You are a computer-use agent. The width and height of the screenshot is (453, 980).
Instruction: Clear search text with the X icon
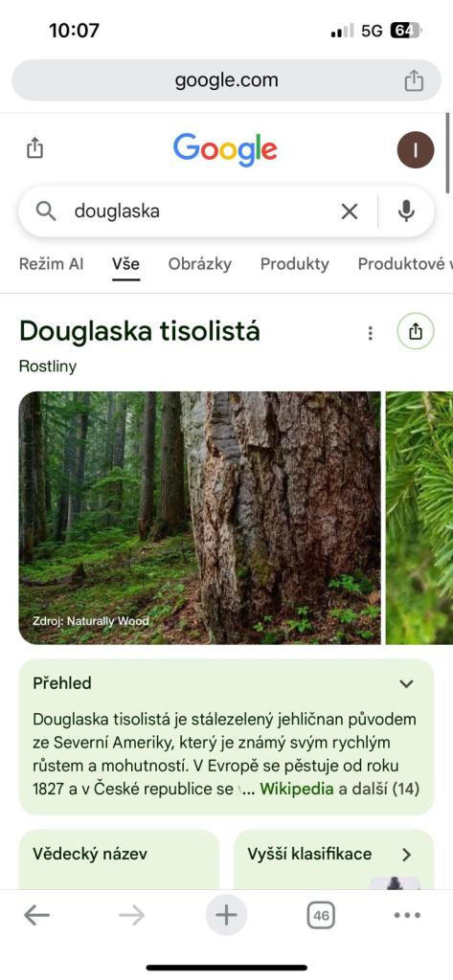(350, 212)
